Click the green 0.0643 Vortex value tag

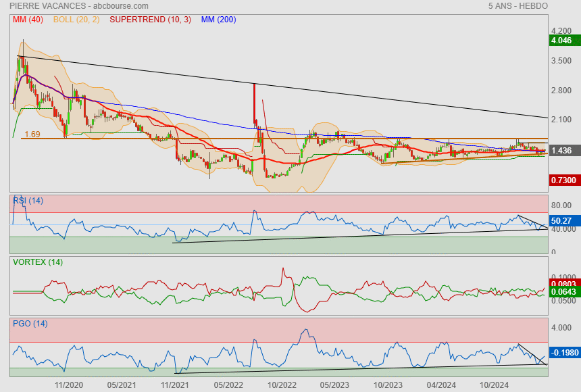(564, 292)
